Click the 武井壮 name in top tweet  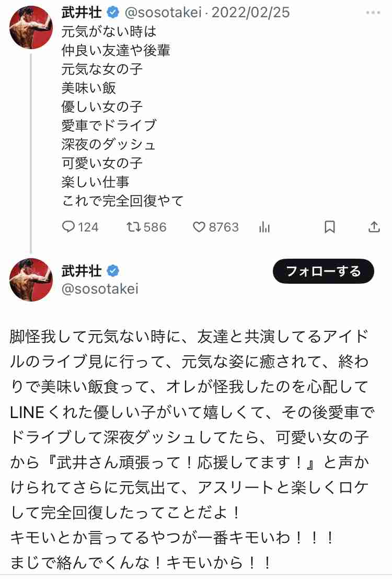[x=82, y=13]
